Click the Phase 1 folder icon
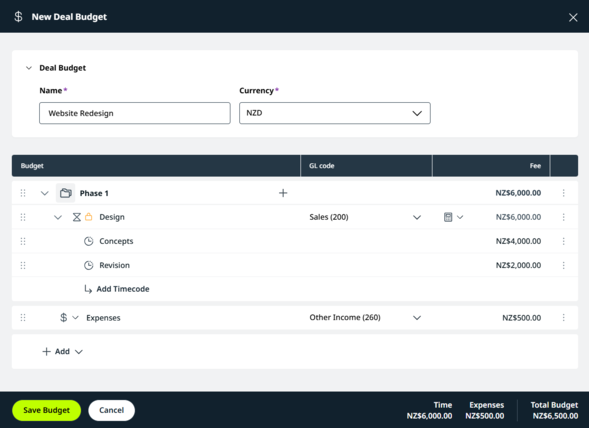The height and width of the screenshot is (428, 589). [x=65, y=193]
